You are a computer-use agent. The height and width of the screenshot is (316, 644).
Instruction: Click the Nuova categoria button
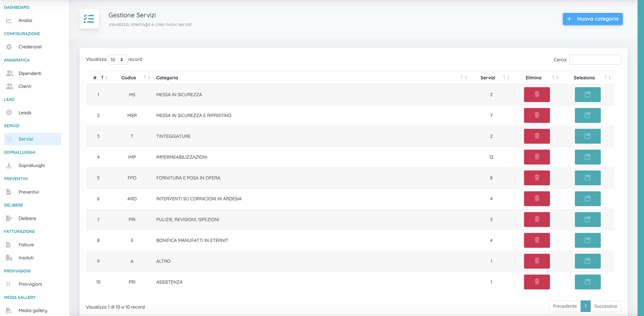592,19
